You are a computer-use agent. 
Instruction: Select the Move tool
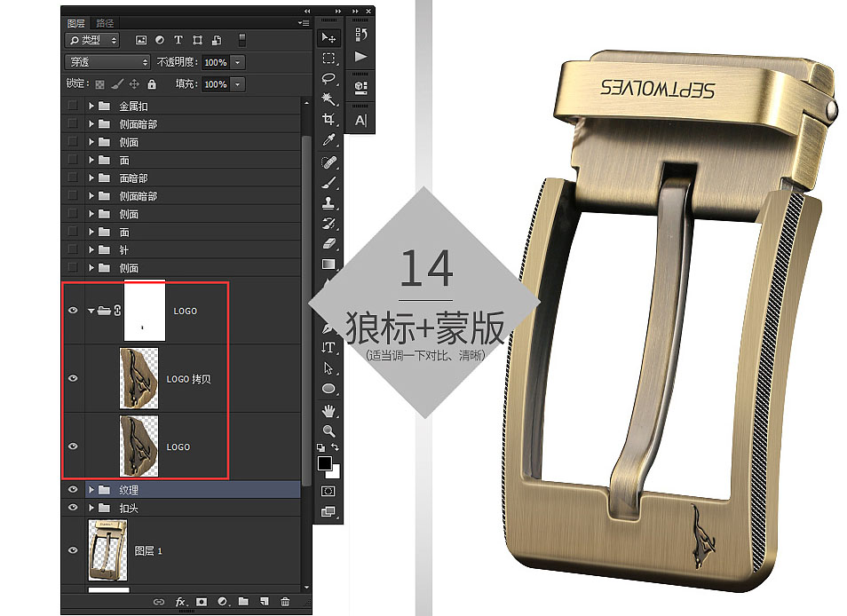[329, 38]
